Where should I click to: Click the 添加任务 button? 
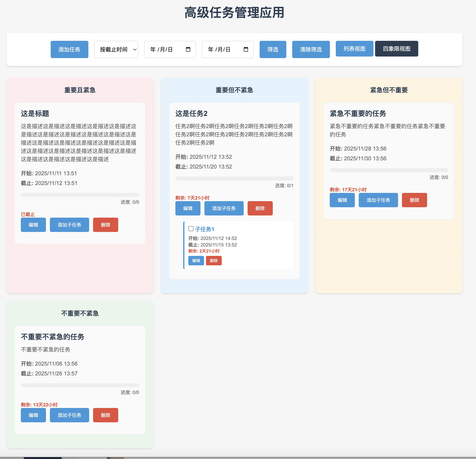pyautogui.click(x=70, y=49)
